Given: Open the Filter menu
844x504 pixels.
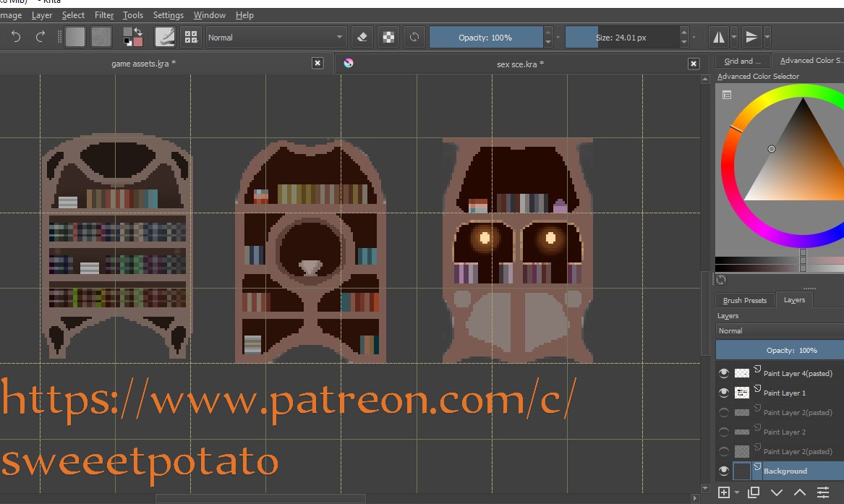Looking at the screenshot, I should [x=104, y=15].
